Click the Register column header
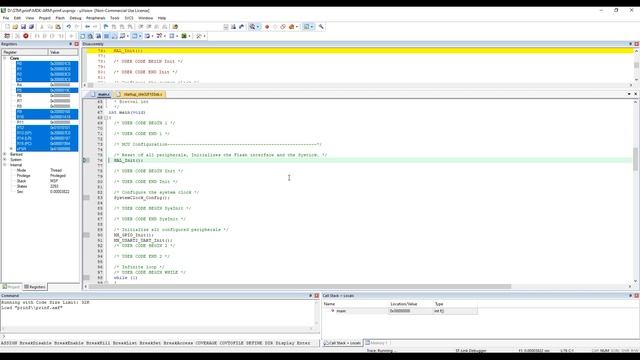 (25, 52)
